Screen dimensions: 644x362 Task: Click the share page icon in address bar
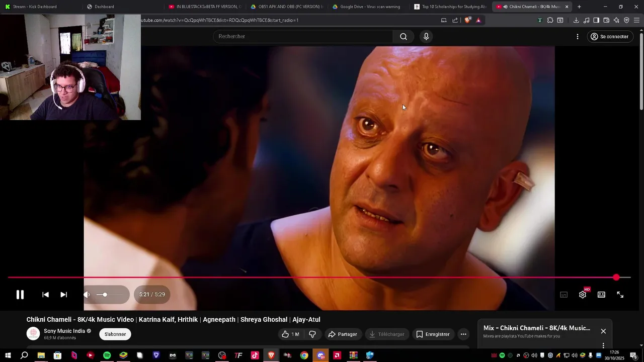tap(455, 20)
